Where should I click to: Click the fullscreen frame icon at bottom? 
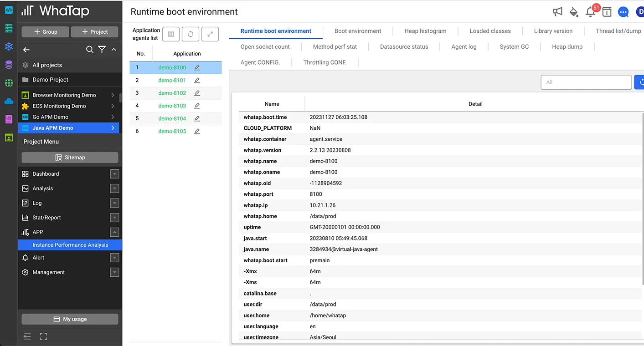click(x=43, y=336)
